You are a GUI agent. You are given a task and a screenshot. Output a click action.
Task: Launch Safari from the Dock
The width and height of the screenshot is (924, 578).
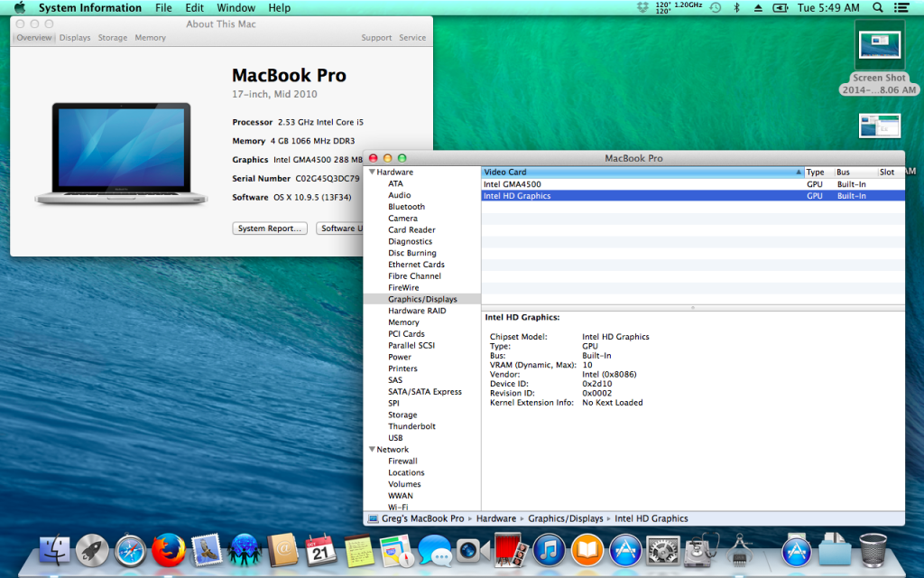(x=128, y=551)
